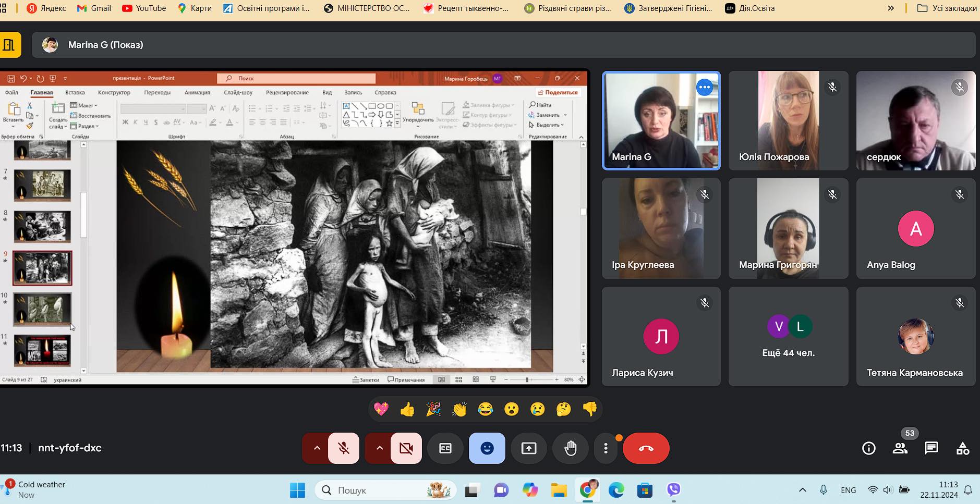Unmute the microphone
The image size is (980, 504).
[x=344, y=448]
